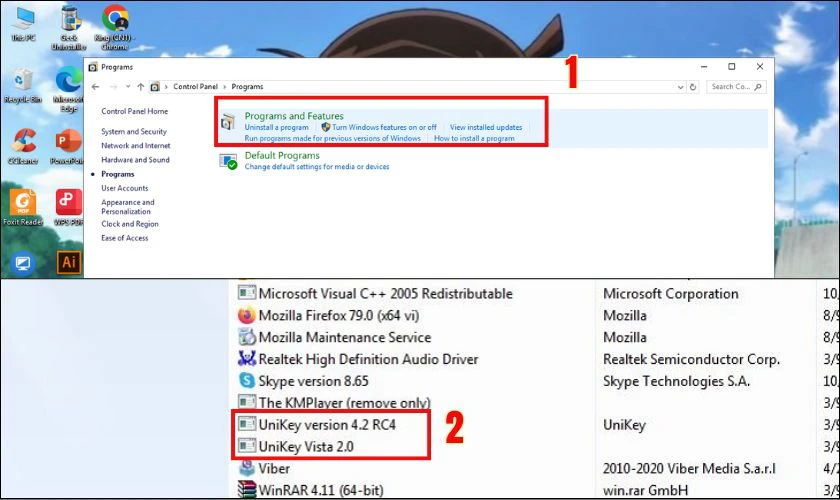The width and height of the screenshot is (840, 500).
Task: Open Network and Internet category
Action: pyautogui.click(x=136, y=146)
